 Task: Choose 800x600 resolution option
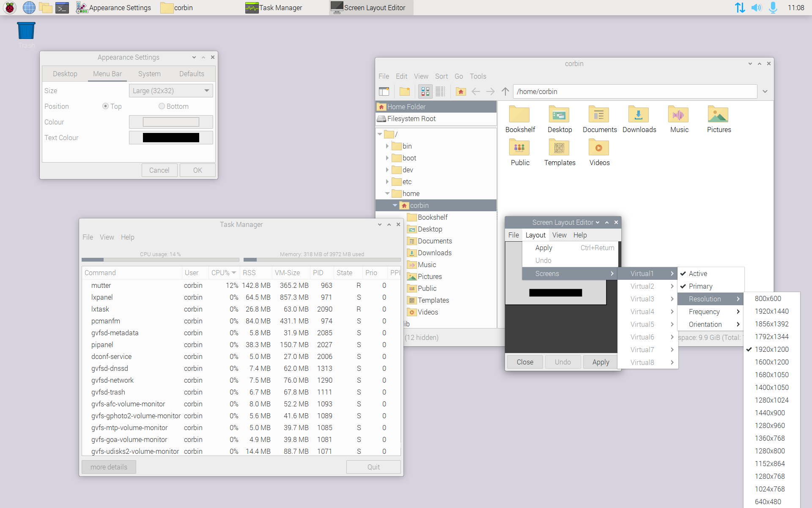pyautogui.click(x=771, y=298)
